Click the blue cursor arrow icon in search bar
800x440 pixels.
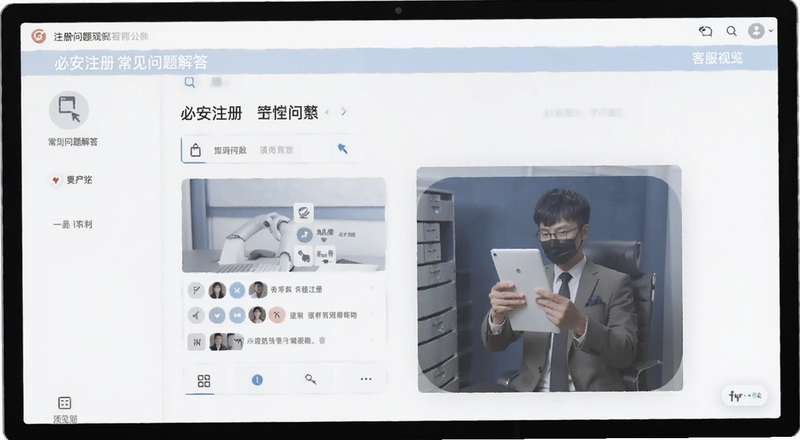pyautogui.click(x=342, y=149)
